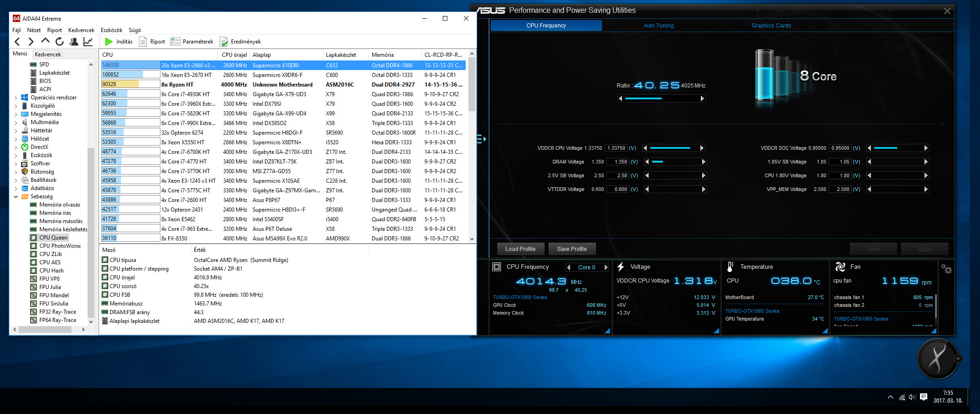Switch to previous core with left arrow
The width and height of the screenshot is (980, 414).
569,267
